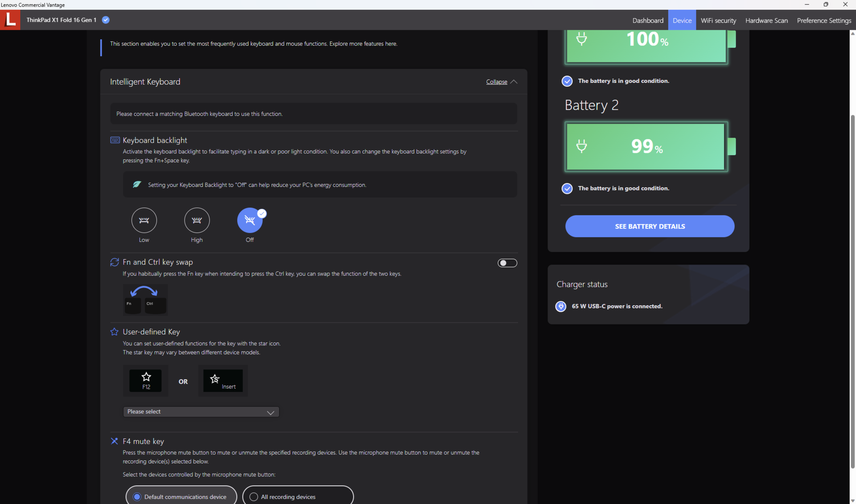The width and height of the screenshot is (856, 504).
Task: Click the red Lenovo L logo
Action: (x=10, y=20)
